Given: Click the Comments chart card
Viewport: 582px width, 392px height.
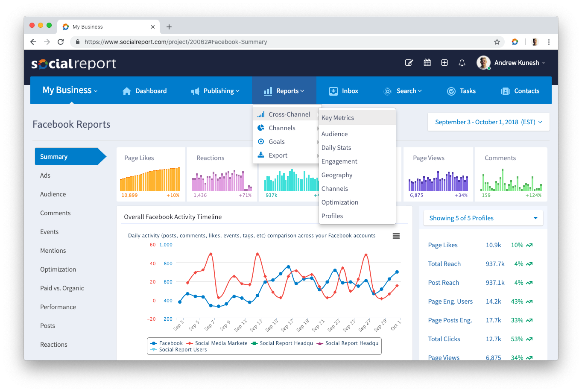Looking at the screenshot, I should [x=511, y=174].
